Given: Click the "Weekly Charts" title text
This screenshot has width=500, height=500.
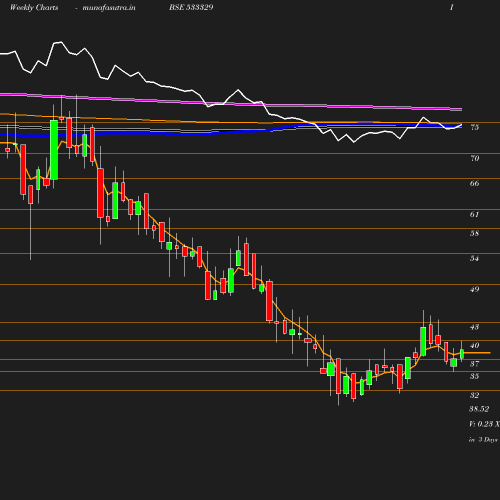Looking at the screenshot, I should (x=34, y=7).
